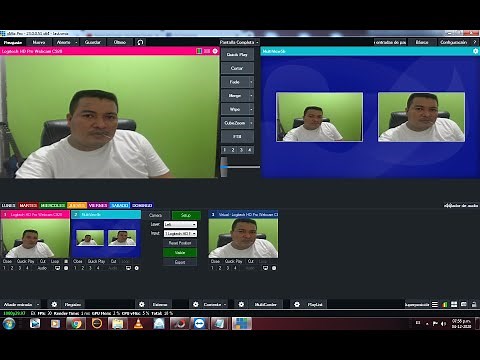This screenshot has height=360, width=480.
Task: Click the main Quick Play button
Action: point(237,55)
